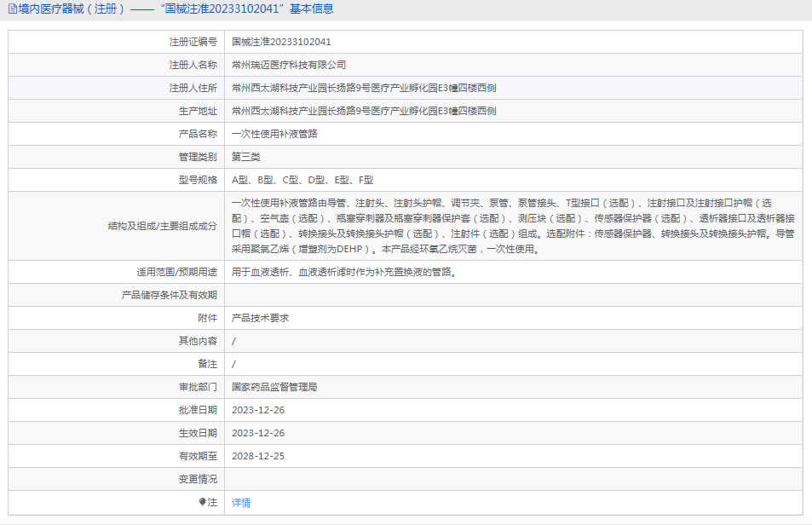Click the 生效日期 label

tap(198, 433)
